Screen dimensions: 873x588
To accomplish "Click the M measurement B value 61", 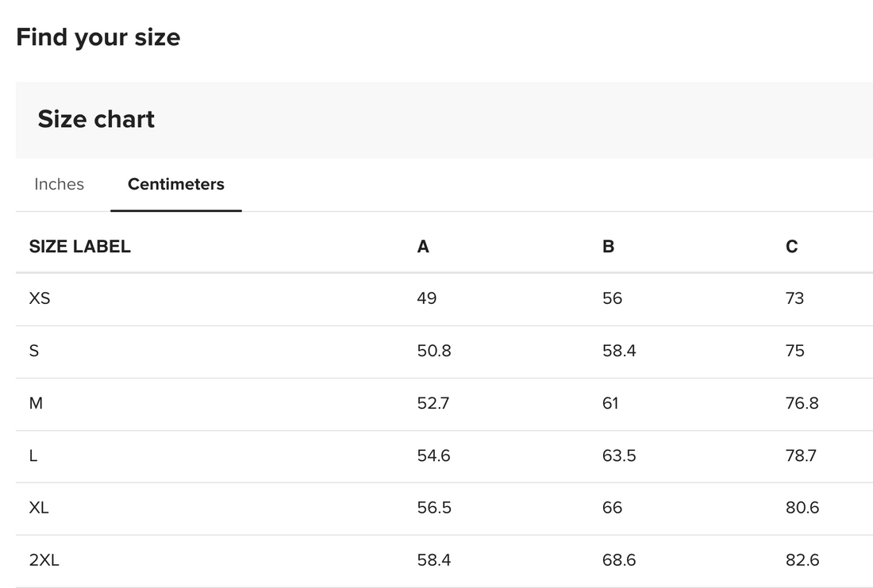I will point(610,403).
